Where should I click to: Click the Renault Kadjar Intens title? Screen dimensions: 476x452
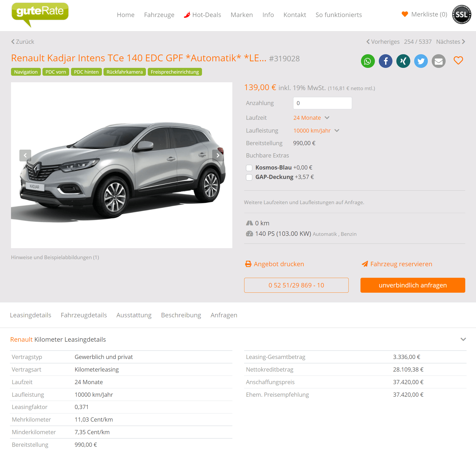[139, 58]
